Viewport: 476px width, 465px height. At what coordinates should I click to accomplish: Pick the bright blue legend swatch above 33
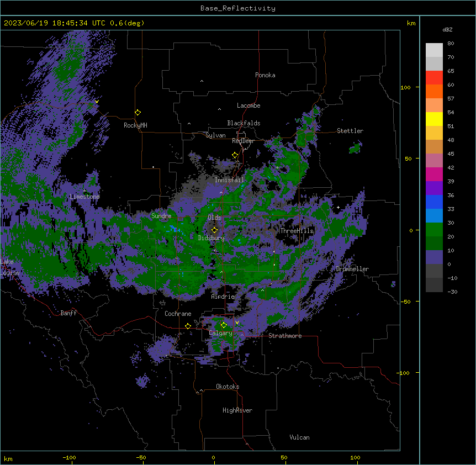click(x=434, y=202)
